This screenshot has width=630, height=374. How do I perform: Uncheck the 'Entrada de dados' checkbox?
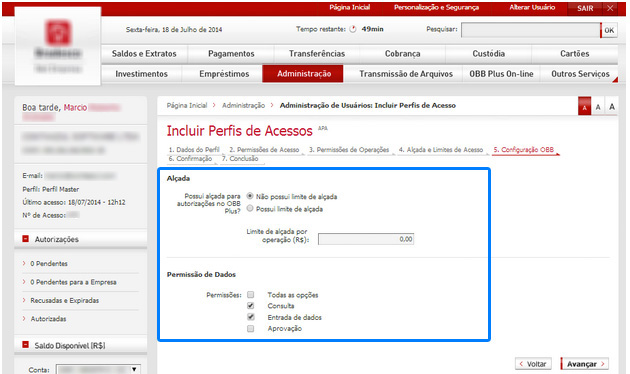(251, 317)
